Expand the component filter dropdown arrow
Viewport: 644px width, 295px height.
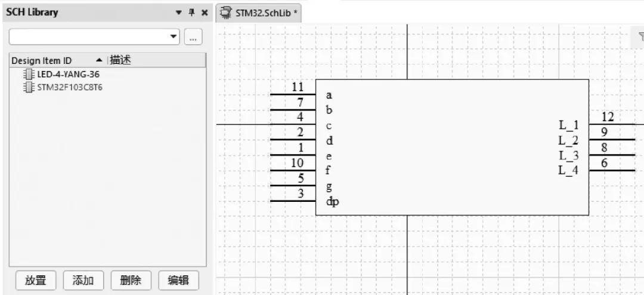click(174, 37)
